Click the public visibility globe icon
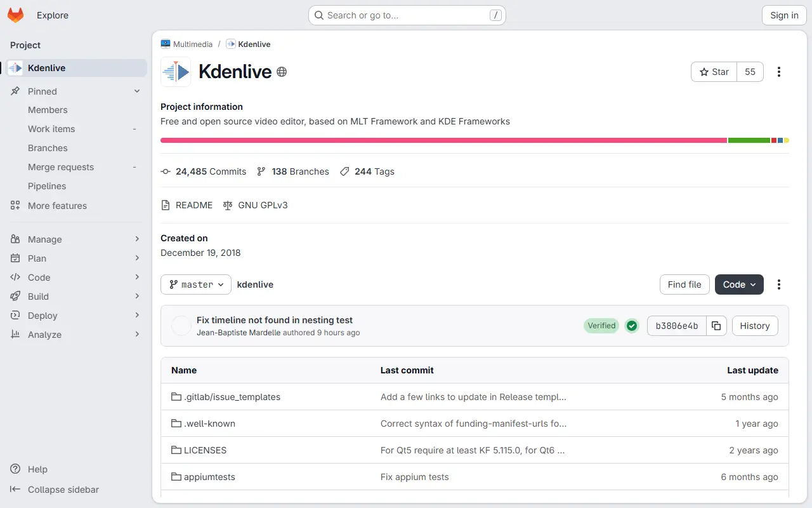 [x=282, y=72]
